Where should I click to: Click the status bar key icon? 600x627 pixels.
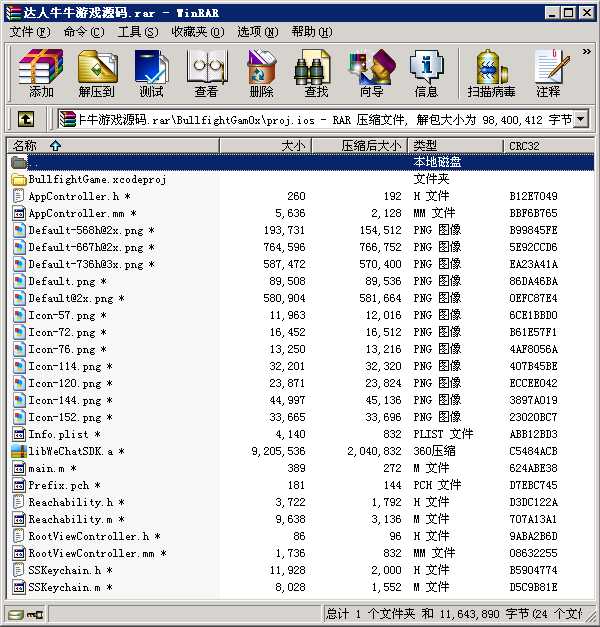[x=35, y=614]
